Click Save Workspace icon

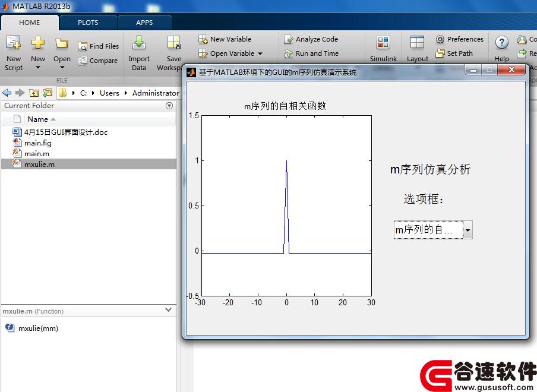[x=174, y=42]
